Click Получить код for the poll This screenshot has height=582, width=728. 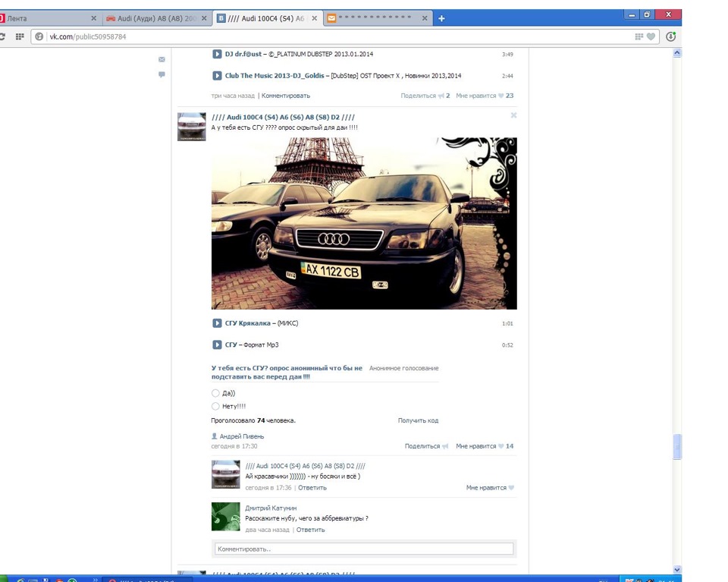[418, 420]
